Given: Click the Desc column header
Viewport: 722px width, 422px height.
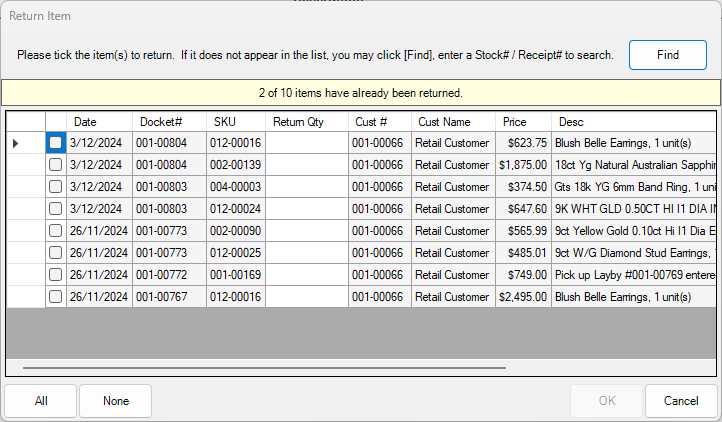Looking at the screenshot, I should pos(634,122).
